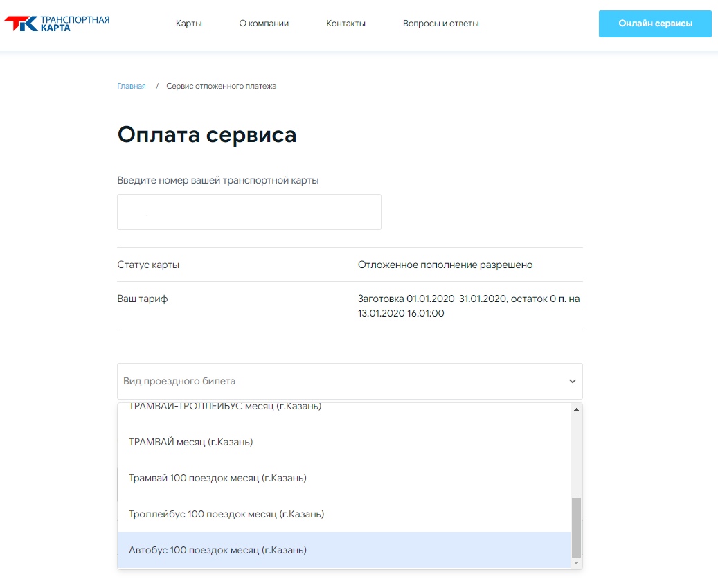
Task: Click the Заготовка 01.01.2020-31.01.2020 tariff text
Action: 469,306
